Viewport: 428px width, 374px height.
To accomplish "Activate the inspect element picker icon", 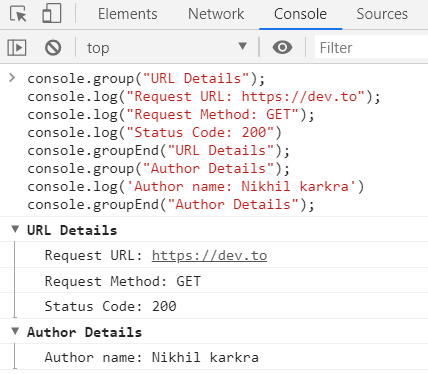I will pyautogui.click(x=18, y=14).
